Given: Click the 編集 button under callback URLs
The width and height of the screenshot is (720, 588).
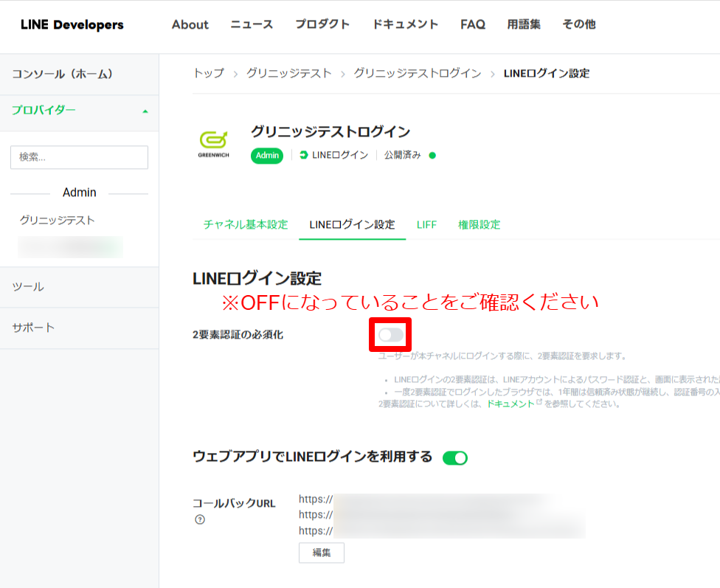Looking at the screenshot, I should (x=322, y=553).
